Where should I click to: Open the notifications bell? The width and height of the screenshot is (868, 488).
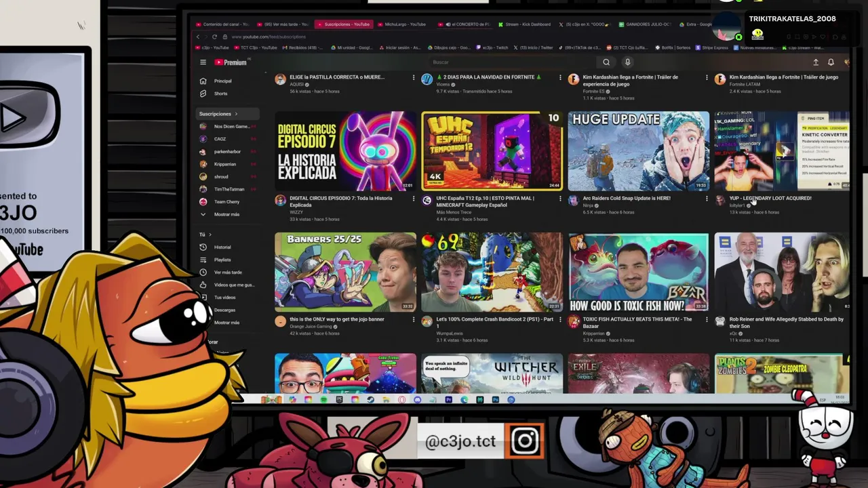click(x=831, y=62)
